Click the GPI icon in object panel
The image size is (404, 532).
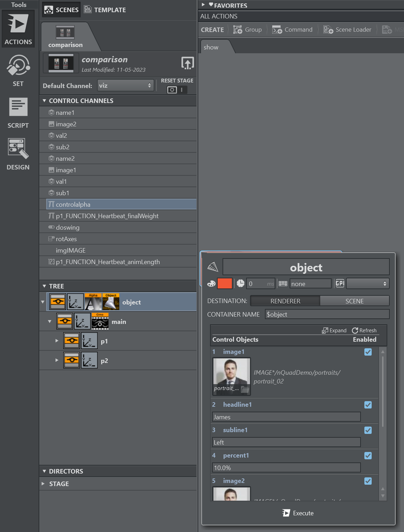point(340,284)
